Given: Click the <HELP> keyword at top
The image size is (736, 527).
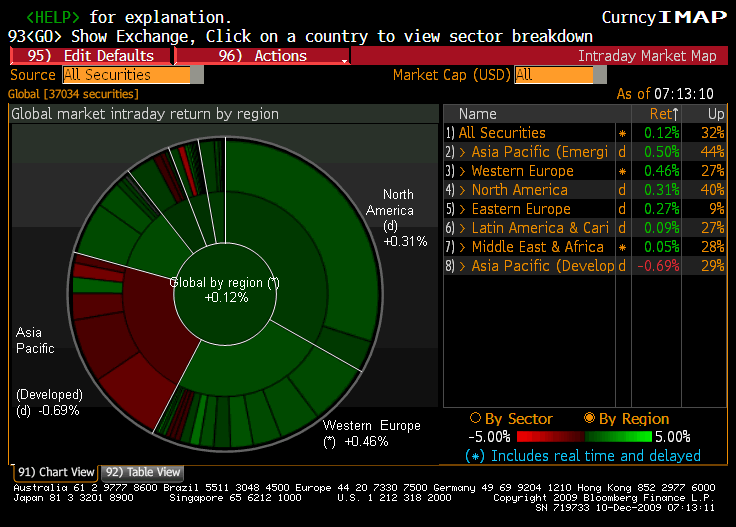Looking at the screenshot, I should point(53,17).
